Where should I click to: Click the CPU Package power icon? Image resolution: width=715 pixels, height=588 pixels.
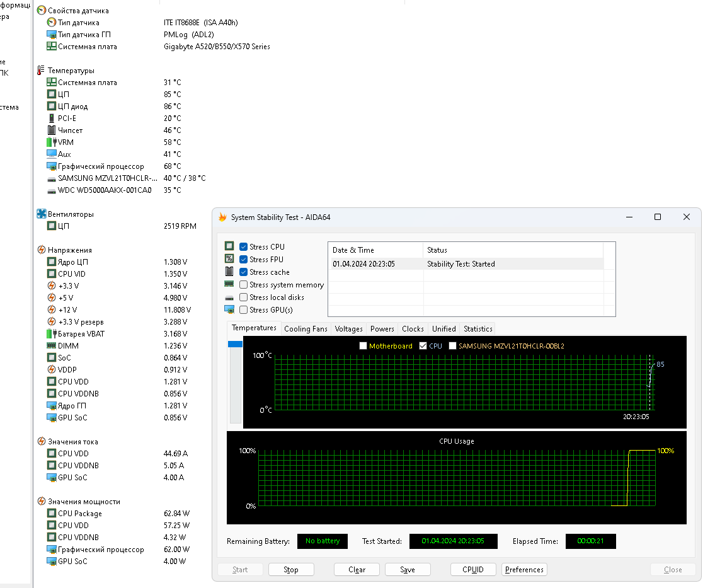[x=52, y=513]
